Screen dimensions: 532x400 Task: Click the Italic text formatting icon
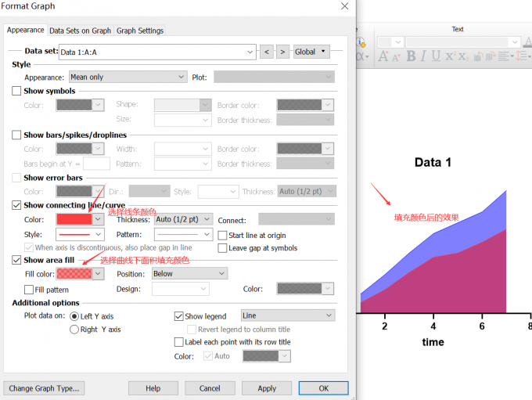(423, 56)
